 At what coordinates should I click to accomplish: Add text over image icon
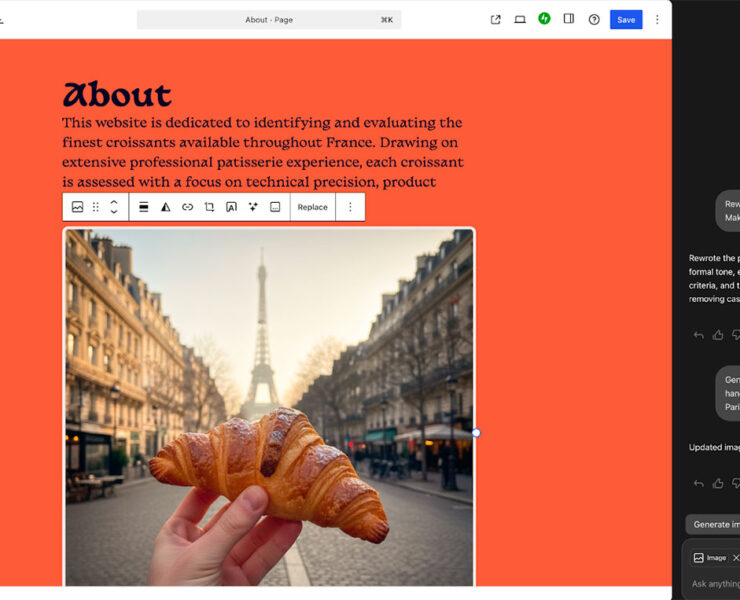click(231, 207)
